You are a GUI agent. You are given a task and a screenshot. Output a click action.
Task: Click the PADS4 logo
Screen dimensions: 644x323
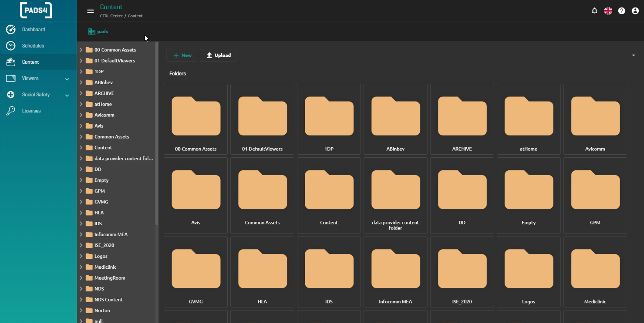pyautogui.click(x=36, y=11)
